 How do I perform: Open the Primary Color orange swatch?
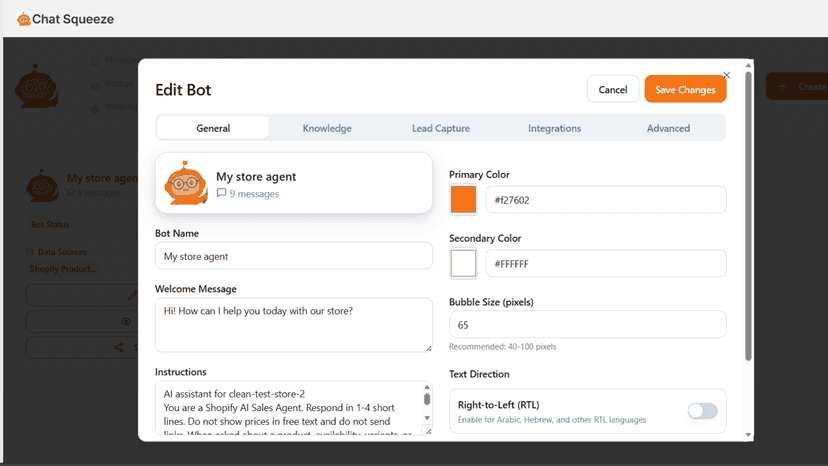click(x=463, y=200)
